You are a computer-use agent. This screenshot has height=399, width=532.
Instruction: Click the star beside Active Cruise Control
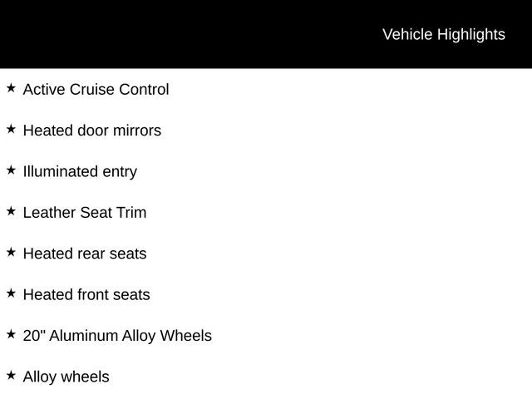(x=11, y=88)
